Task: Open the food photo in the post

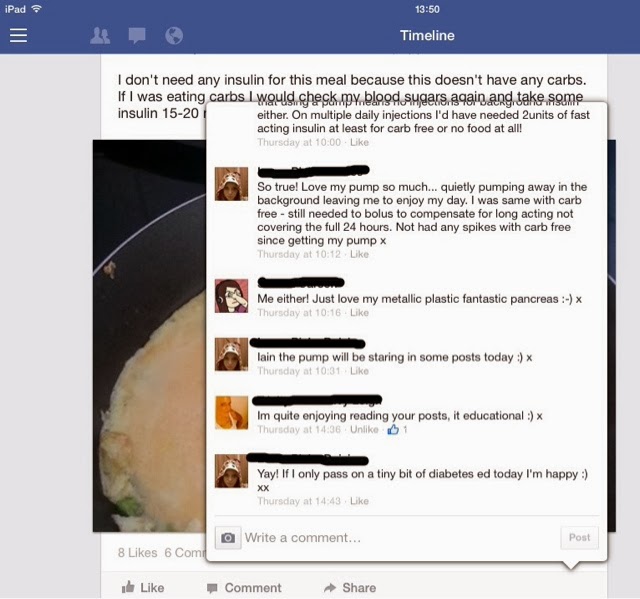Action: click(149, 335)
